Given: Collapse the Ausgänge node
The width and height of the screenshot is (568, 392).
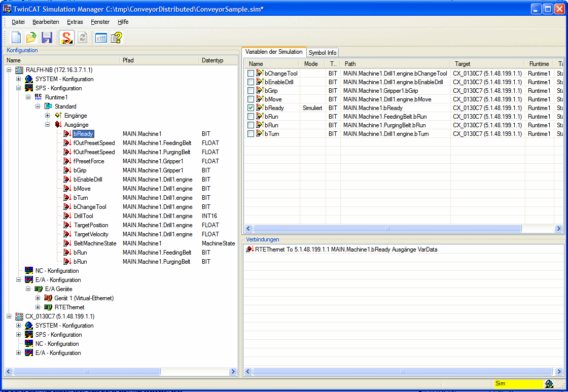Looking at the screenshot, I should [x=48, y=125].
